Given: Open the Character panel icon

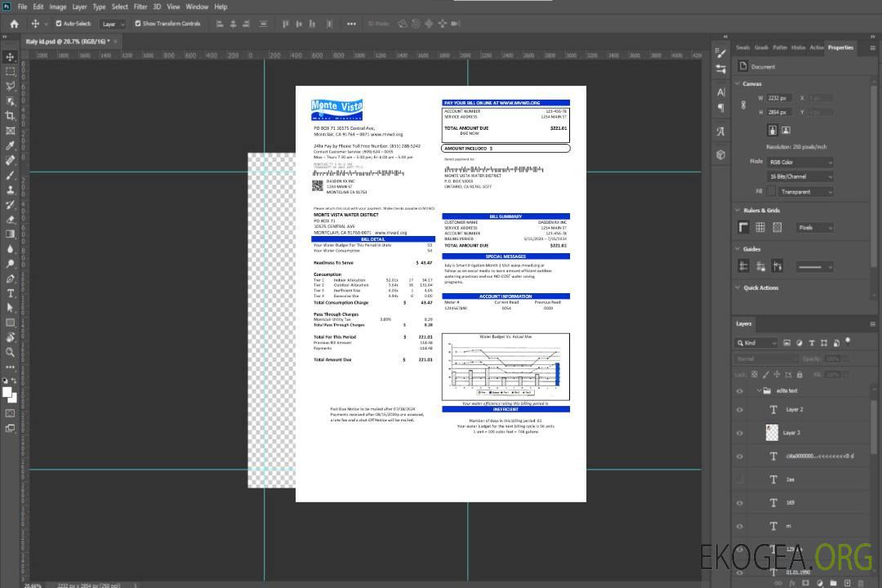Looking at the screenshot, I should click(721, 92).
